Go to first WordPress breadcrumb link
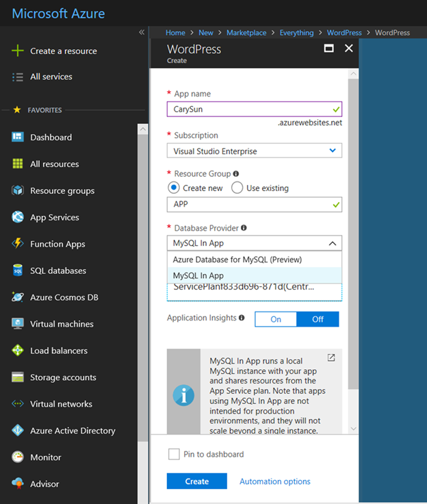 coord(344,33)
